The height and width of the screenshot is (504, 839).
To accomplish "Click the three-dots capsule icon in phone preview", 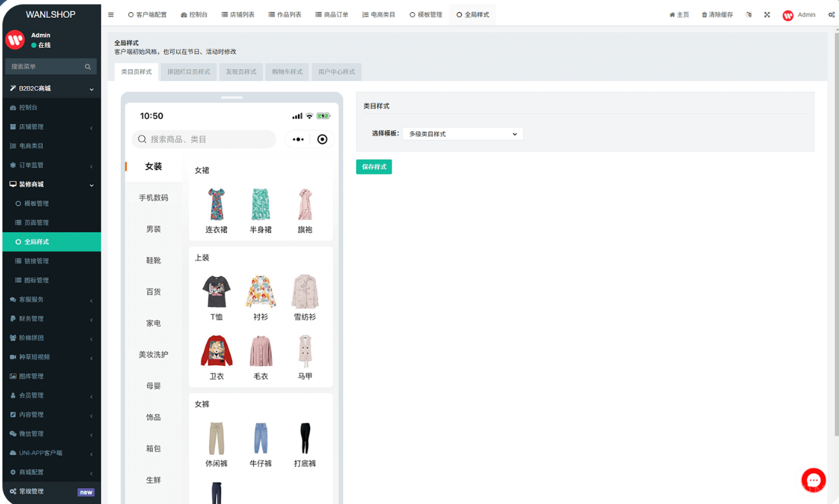I will point(298,139).
